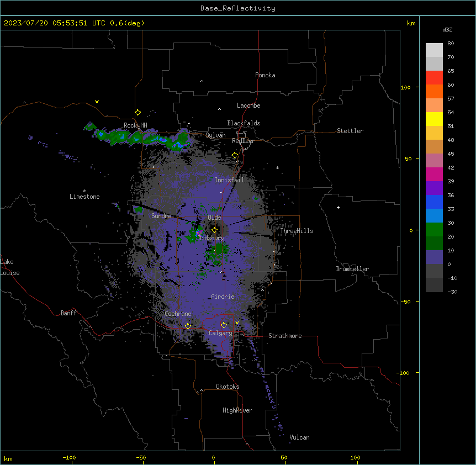Click the Ponoka city label

265,75
